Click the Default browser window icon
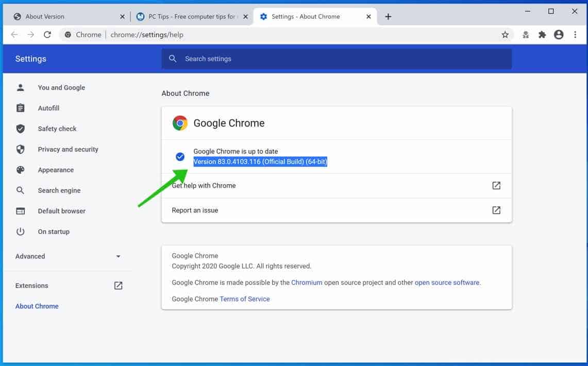Screen dimensions: 588x366 click(x=21, y=211)
